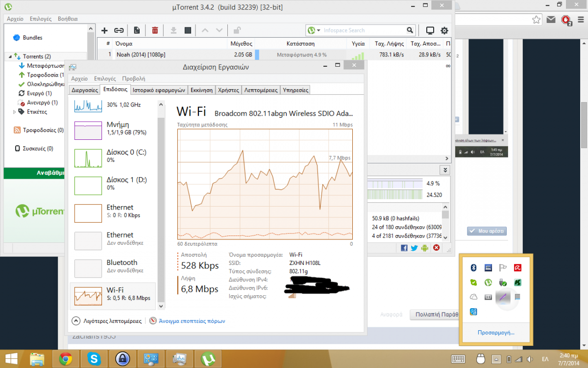Share on Facebook icon in uTorrent status bar
588x368 pixels.
[404, 248]
